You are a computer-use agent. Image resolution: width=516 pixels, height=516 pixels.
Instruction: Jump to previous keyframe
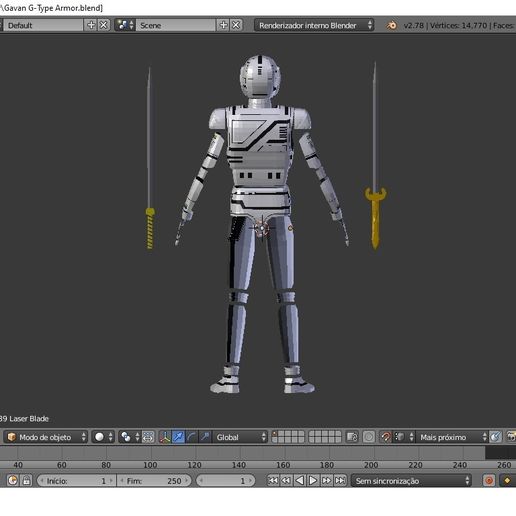(x=286, y=480)
